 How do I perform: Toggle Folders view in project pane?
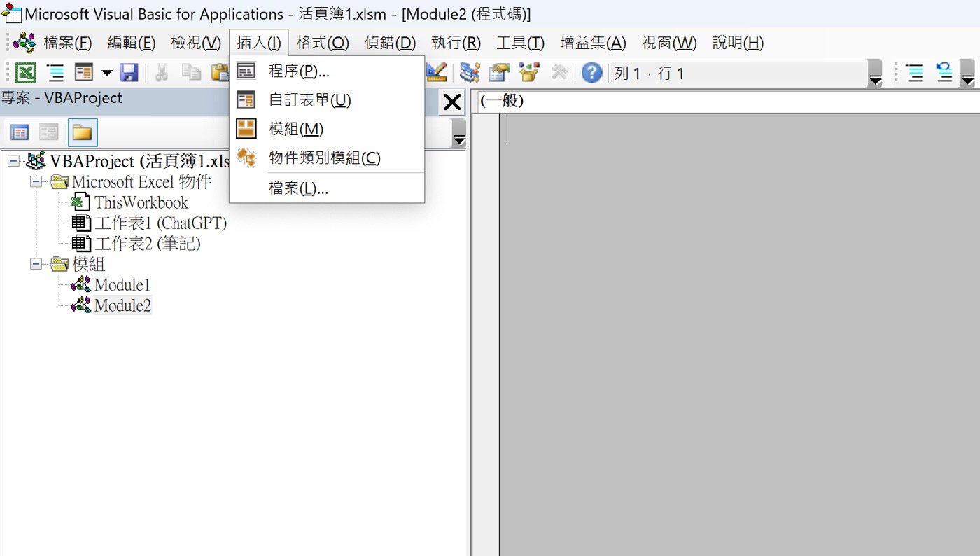coord(83,132)
